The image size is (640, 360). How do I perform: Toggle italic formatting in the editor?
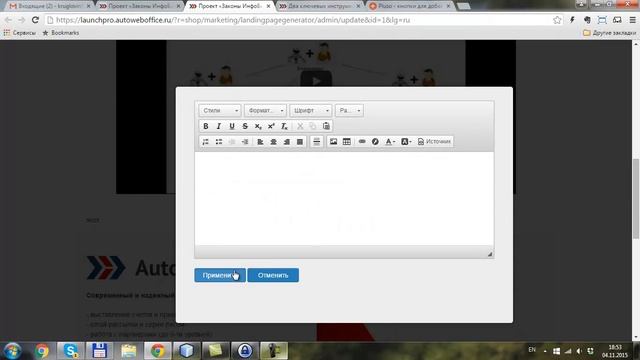[x=219, y=126]
